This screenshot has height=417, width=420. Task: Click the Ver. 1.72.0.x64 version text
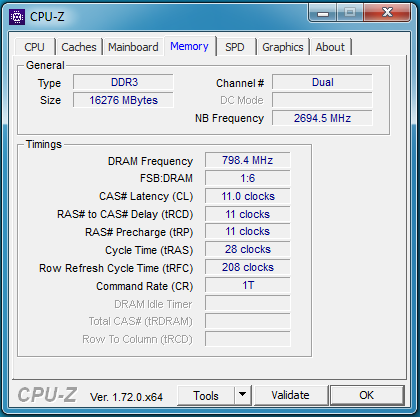coord(126,397)
